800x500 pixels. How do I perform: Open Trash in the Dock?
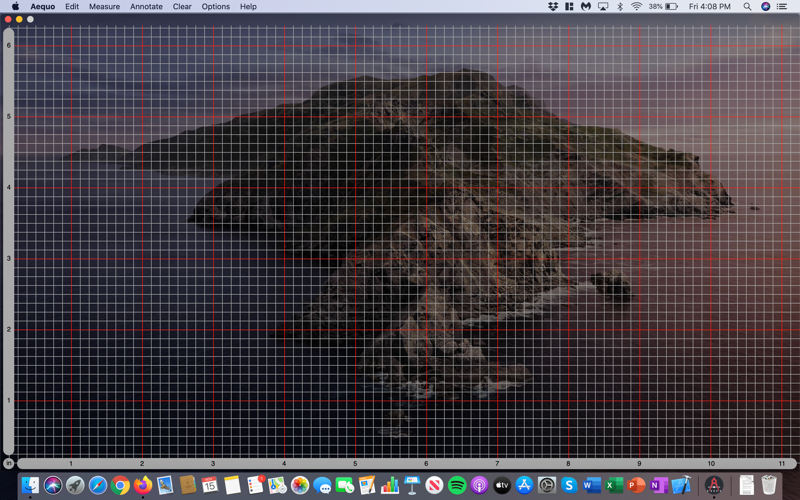point(768,486)
